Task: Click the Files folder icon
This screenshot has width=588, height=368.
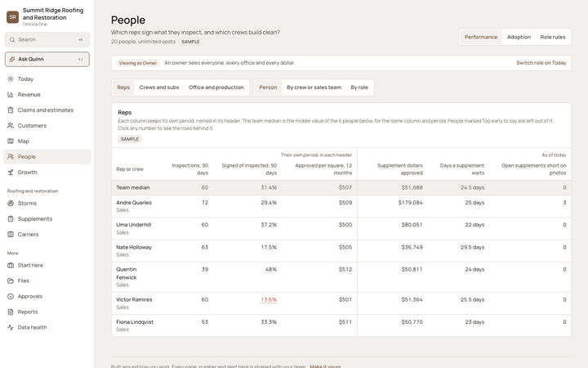Action: [x=11, y=280]
